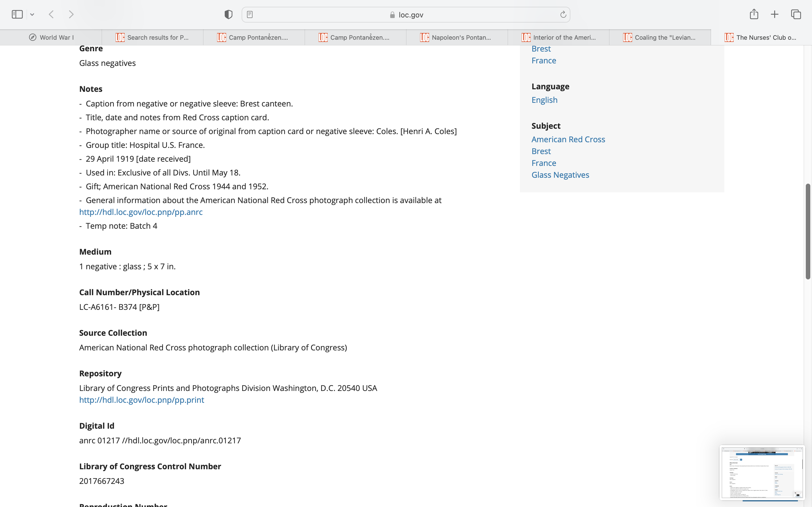Show the Reader view icon in address bar
Viewport: 812px width, 507px height.
(250, 14)
